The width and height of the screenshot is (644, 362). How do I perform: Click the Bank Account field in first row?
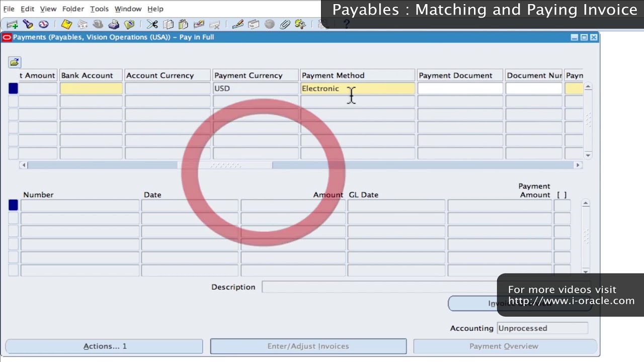click(x=91, y=88)
